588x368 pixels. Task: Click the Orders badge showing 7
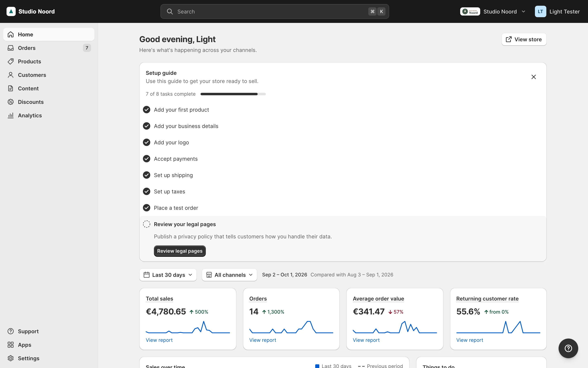pyautogui.click(x=87, y=48)
